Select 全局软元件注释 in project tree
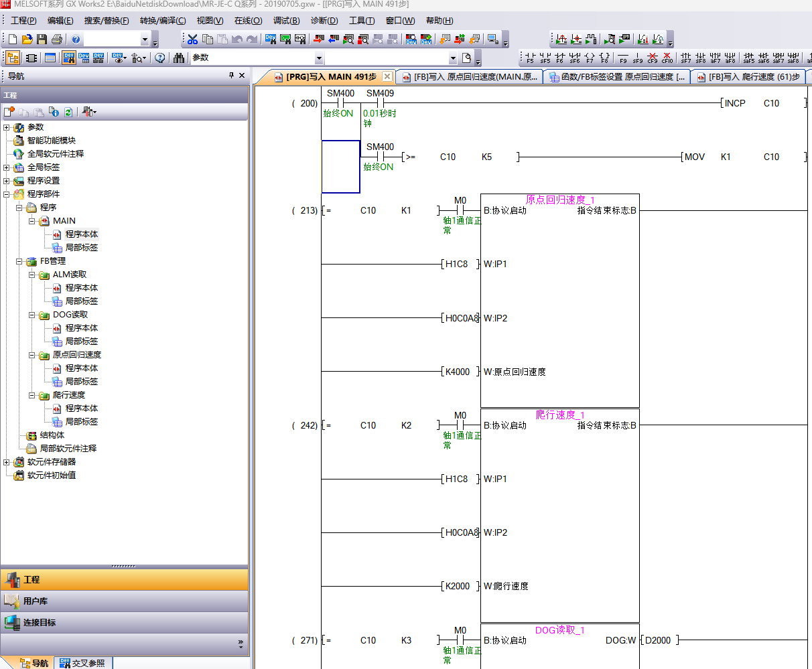 (x=55, y=154)
